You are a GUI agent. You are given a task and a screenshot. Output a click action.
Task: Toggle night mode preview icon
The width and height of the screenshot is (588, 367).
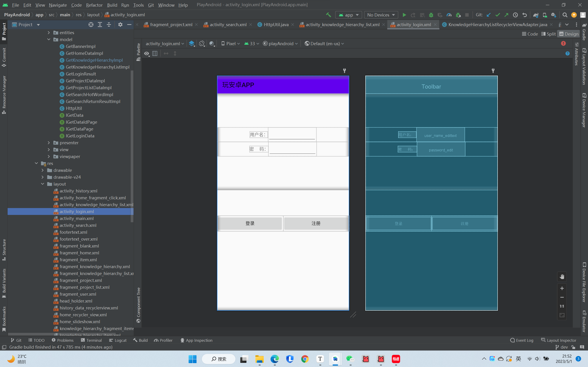click(x=212, y=44)
